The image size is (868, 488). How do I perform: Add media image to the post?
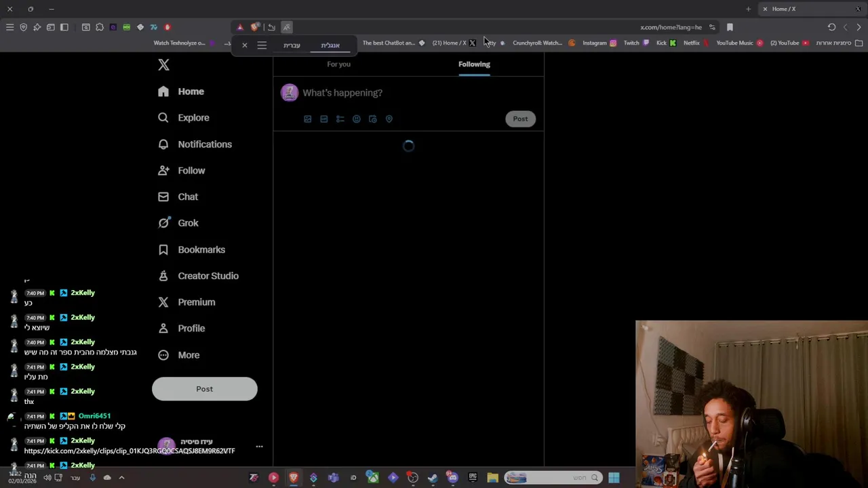coord(308,119)
